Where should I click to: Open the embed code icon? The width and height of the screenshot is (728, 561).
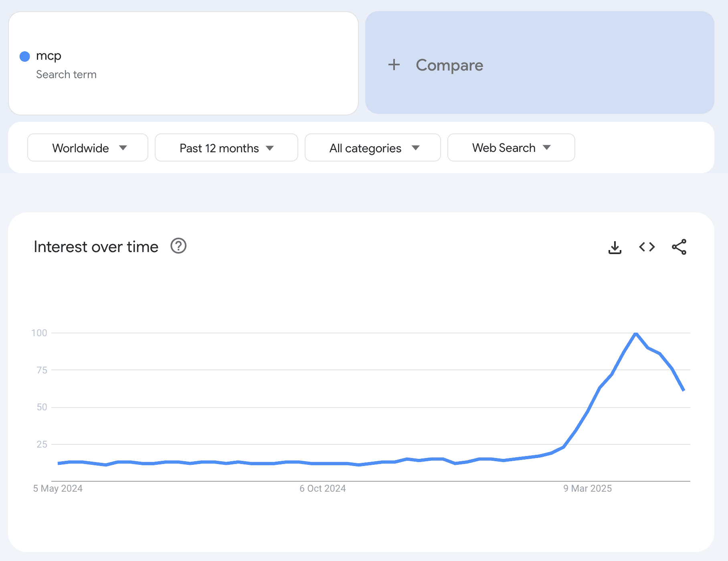click(647, 247)
